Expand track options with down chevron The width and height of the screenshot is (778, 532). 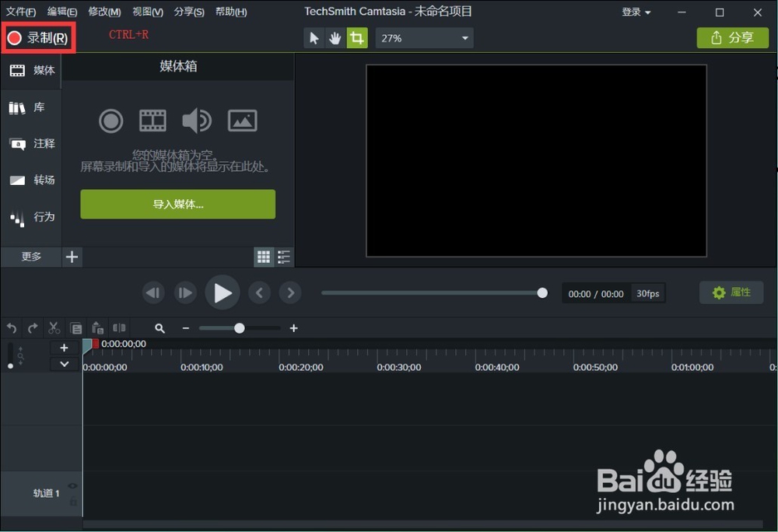64,364
